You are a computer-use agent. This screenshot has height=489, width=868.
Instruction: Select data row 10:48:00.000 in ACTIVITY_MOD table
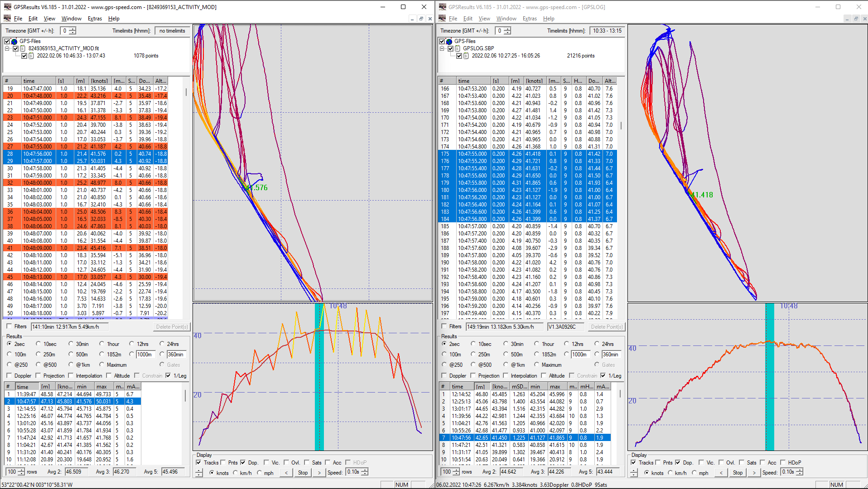tap(86, 183)
